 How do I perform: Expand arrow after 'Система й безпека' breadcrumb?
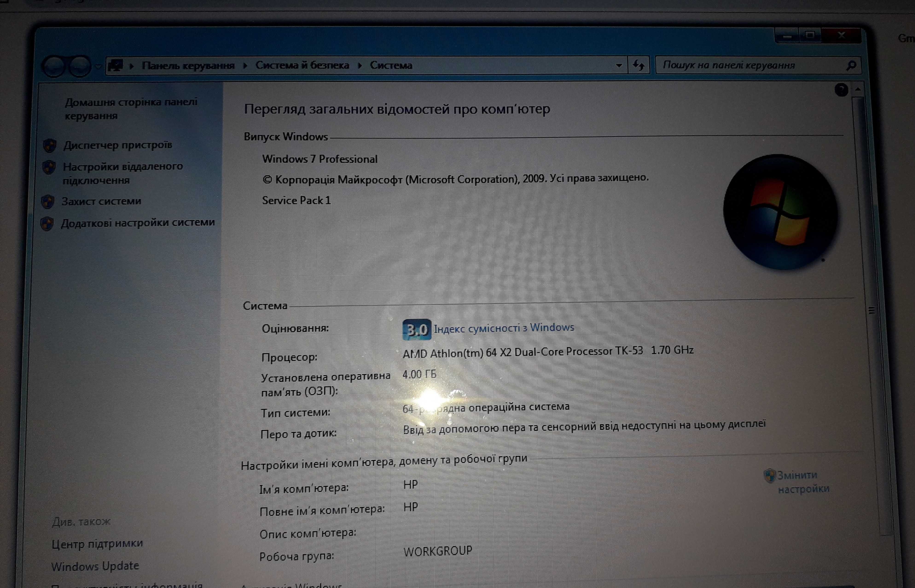[x=360, y=65]
